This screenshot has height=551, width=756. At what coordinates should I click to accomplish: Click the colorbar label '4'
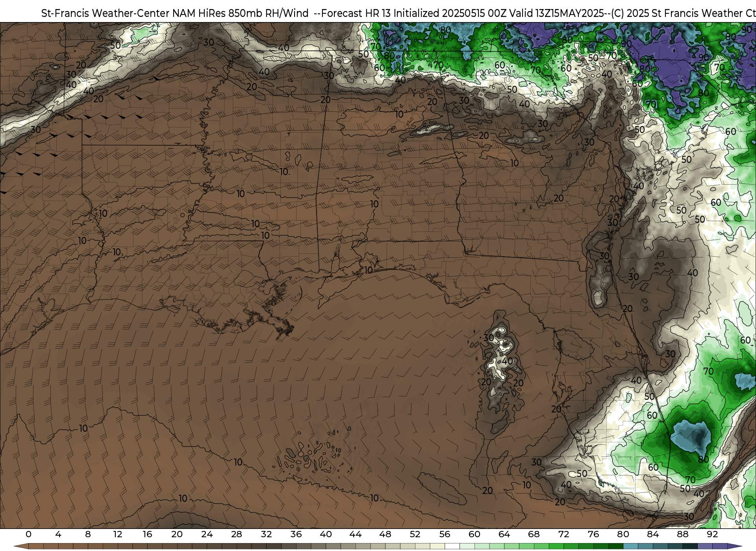[58, 534]
